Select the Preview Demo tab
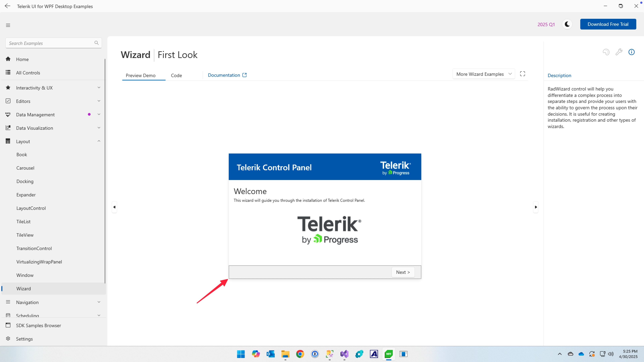The image size is (644, 362). (141, 75)
